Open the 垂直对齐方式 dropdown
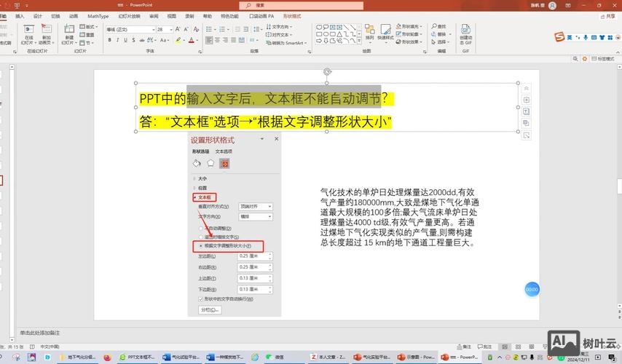 [x=256, y=206]
